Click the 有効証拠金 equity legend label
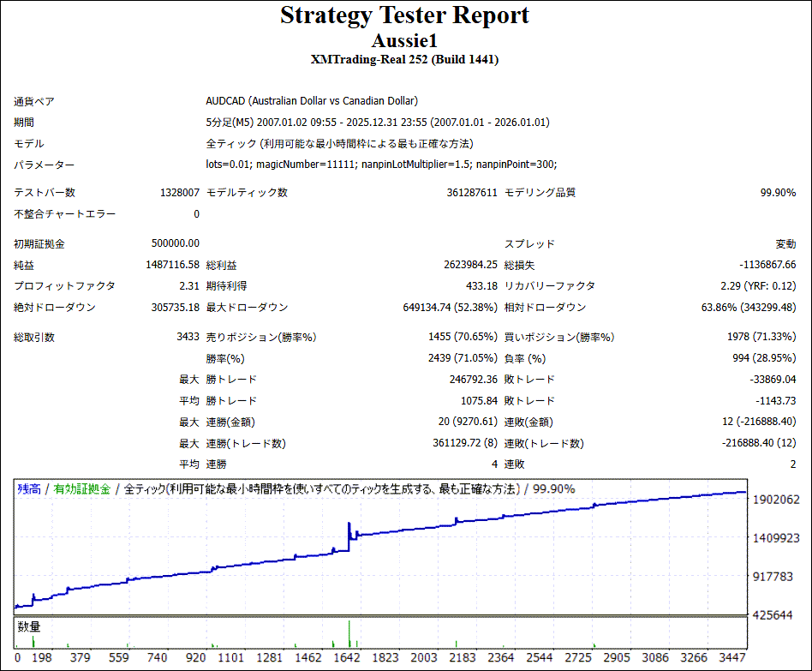 (82, 489)
